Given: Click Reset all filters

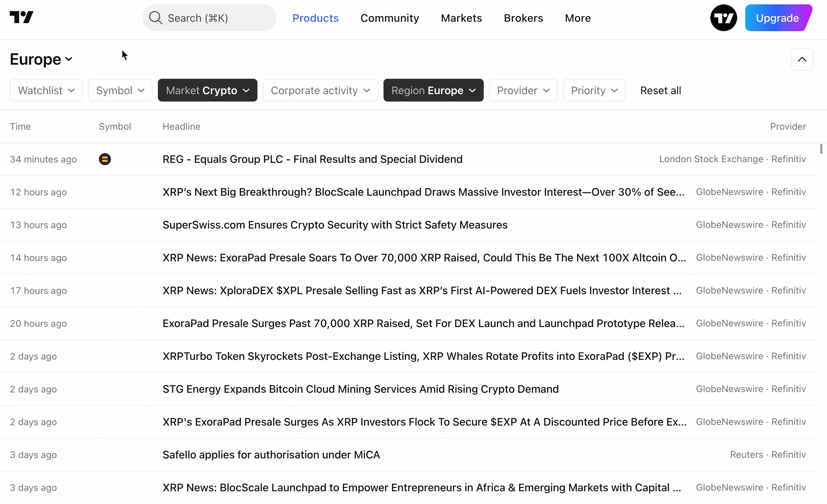Looking at the screenshot, I should tap(660, 90).
